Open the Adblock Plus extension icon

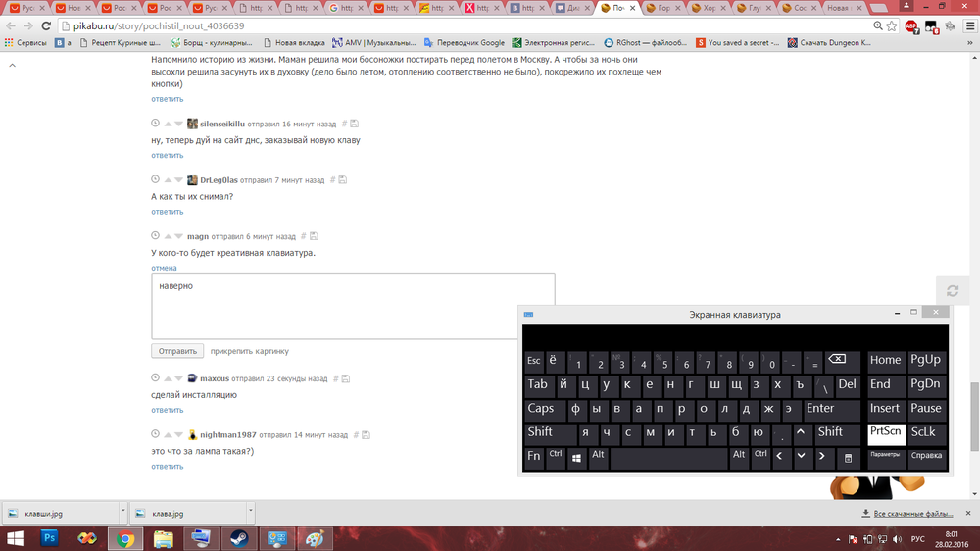click(911, 26)
